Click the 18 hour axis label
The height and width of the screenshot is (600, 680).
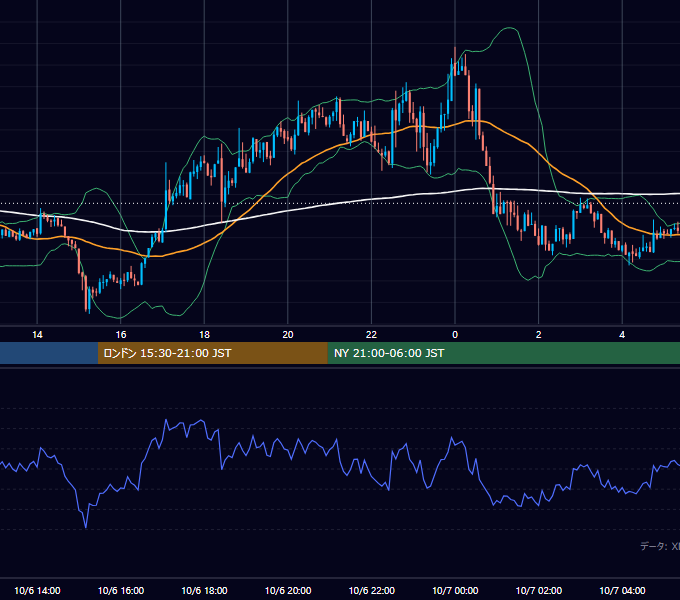(x=204, y=335)
